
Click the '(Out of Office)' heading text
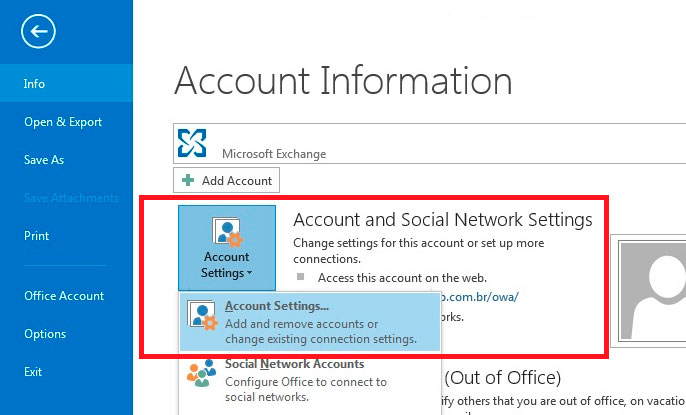[503, 377]
